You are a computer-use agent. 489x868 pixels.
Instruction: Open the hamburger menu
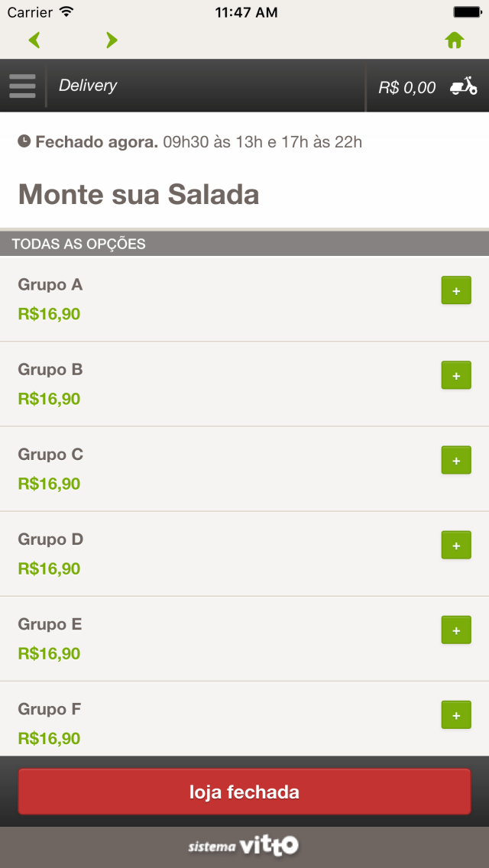tap(22, 86)
